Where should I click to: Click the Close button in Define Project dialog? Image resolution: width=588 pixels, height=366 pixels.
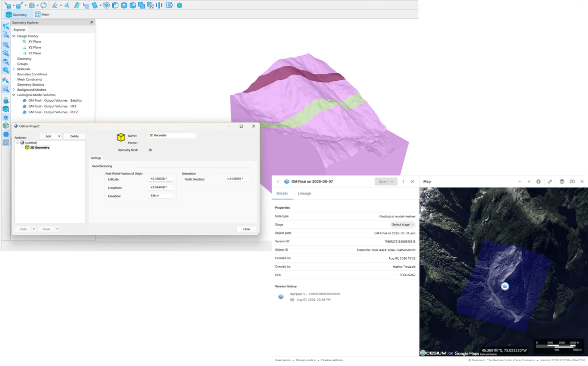click(247, 229)
